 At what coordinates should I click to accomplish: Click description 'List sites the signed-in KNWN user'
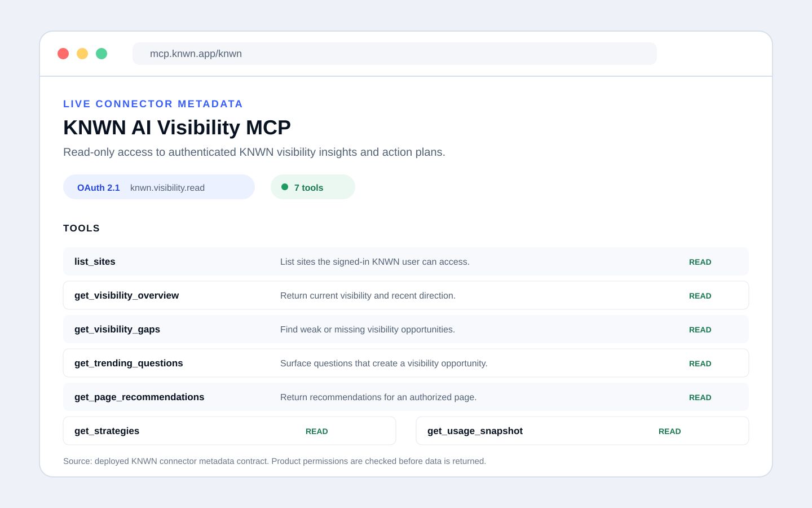(x=375, y=262)
